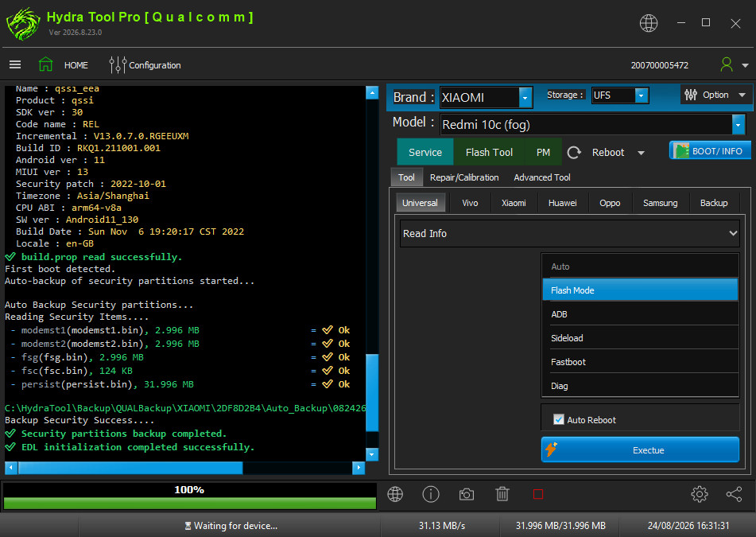Select Flash Mode in list
Screen dimensions: 756x537
pos(640,290)
